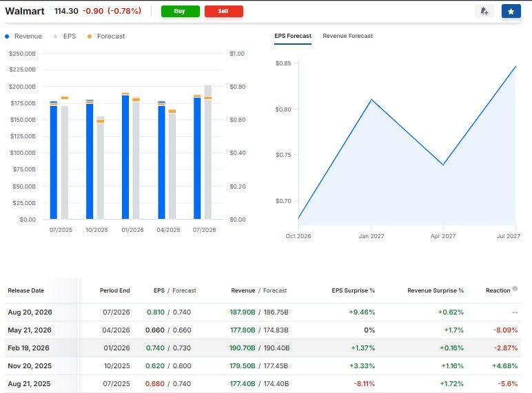Click the 179.50B revenue value
Screen dimensions: 532x393
pyautogui.click(x=243, y=366)
